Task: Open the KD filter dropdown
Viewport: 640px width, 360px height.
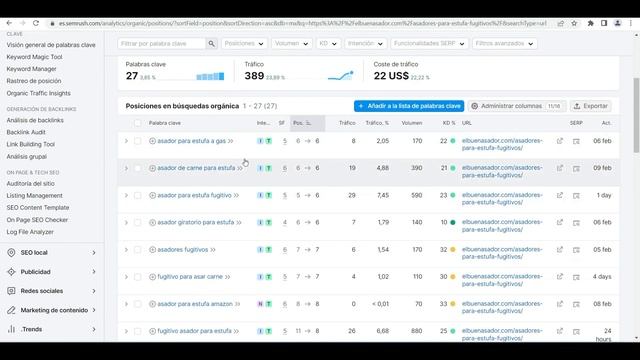Action: coord(328,44)
